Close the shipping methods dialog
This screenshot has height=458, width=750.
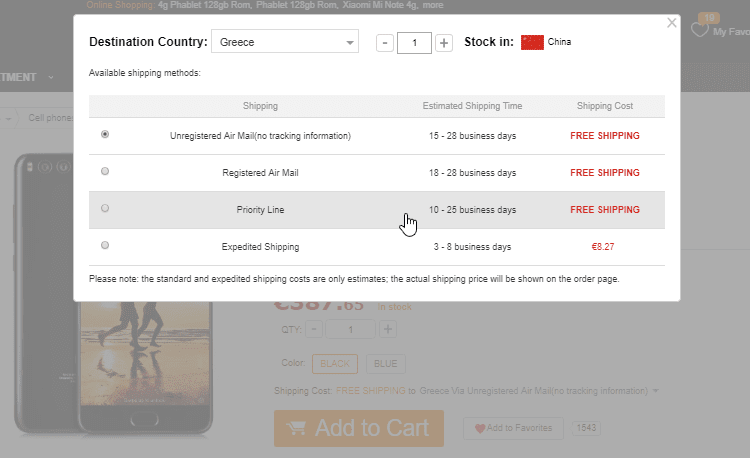tap(672, 22)
